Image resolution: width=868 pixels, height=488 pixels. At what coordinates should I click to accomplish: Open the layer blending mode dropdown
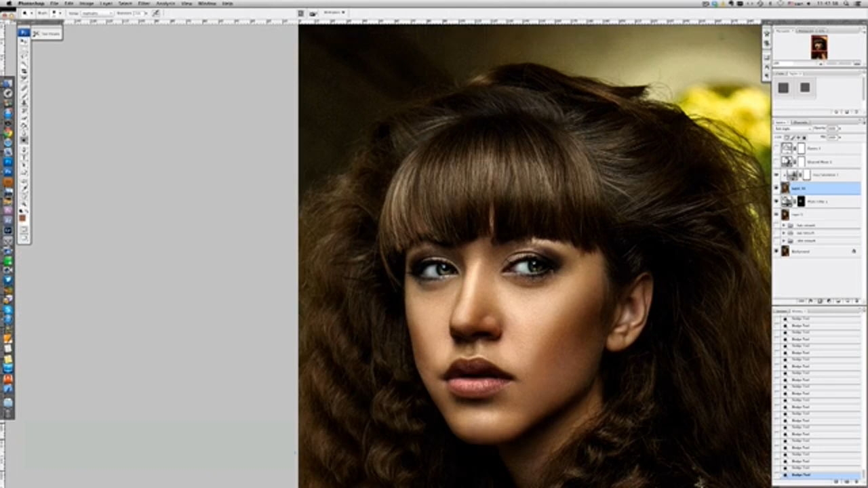click(792, 128)
